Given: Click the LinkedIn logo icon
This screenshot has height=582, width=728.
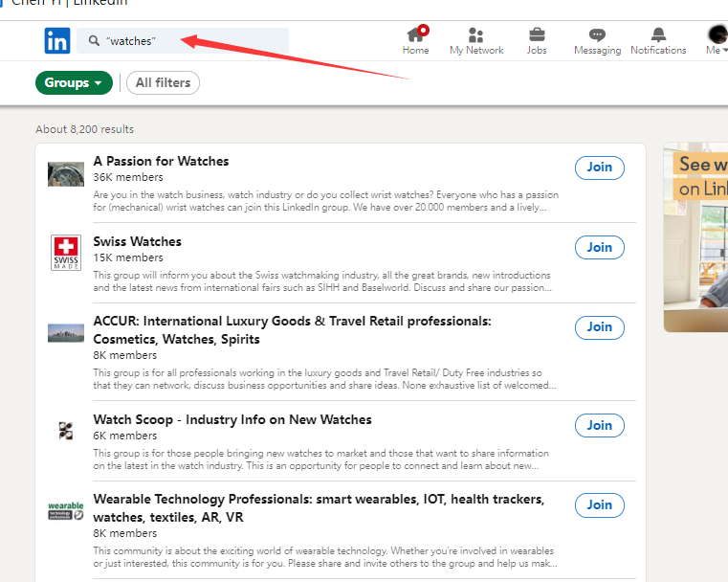Looking at the screenshot, I should click(x=57, y=41).
